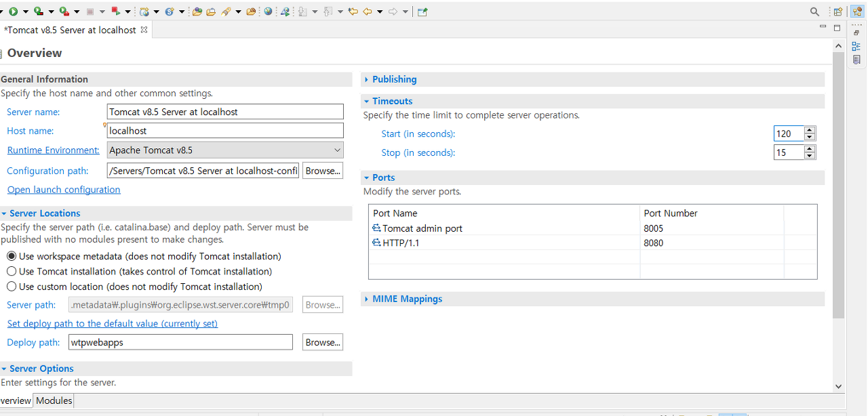Viewport: 868px width, 416px height.
Task: Click the red square with green play icon
Action: point(115,12)
